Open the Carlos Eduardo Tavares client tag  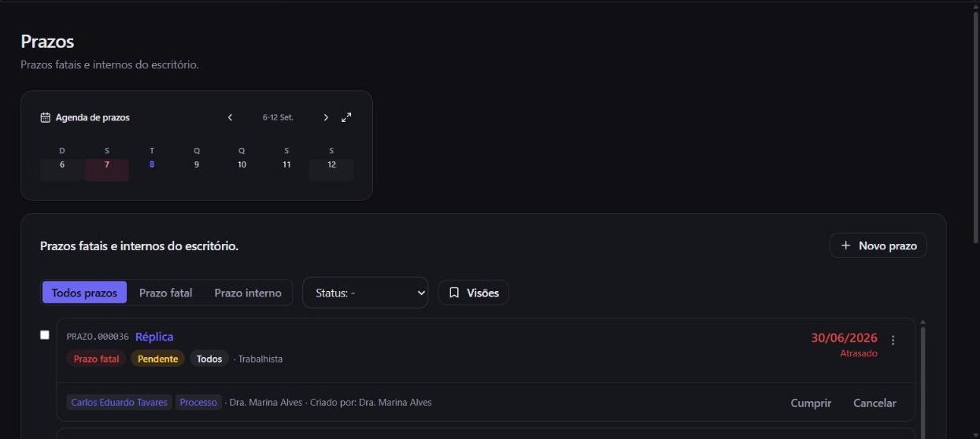(x=119, y=402)
